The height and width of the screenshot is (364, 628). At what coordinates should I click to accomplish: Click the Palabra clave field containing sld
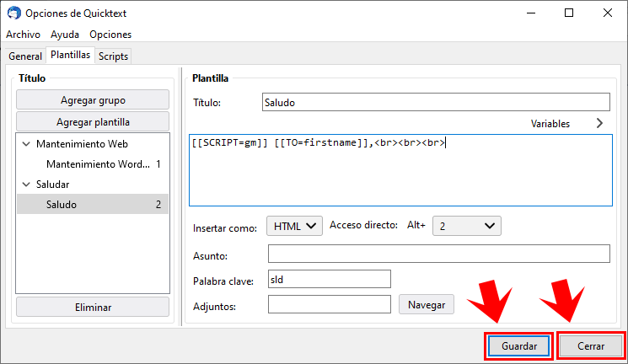point(330,279)
